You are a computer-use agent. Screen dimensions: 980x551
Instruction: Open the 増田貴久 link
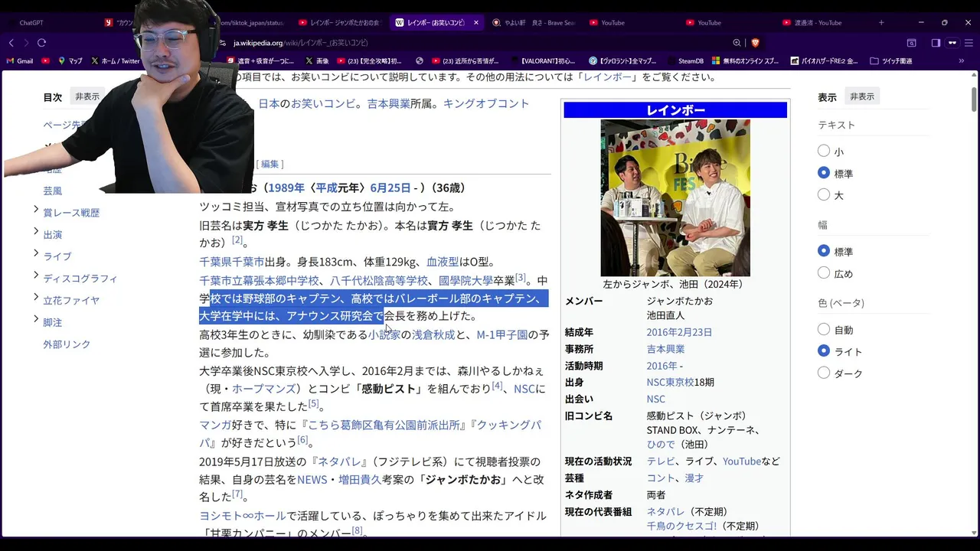[360, 479]
